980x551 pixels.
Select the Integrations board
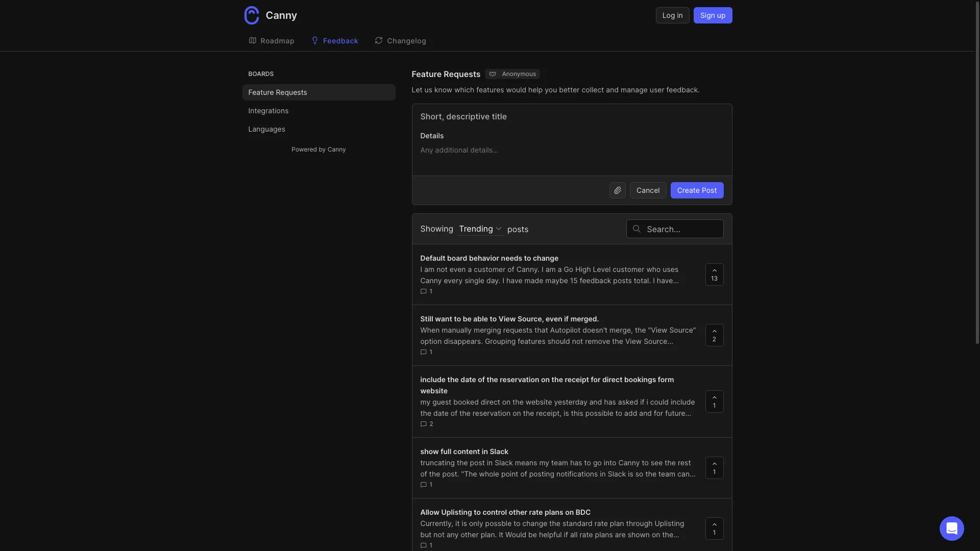[x=268, y=111]
